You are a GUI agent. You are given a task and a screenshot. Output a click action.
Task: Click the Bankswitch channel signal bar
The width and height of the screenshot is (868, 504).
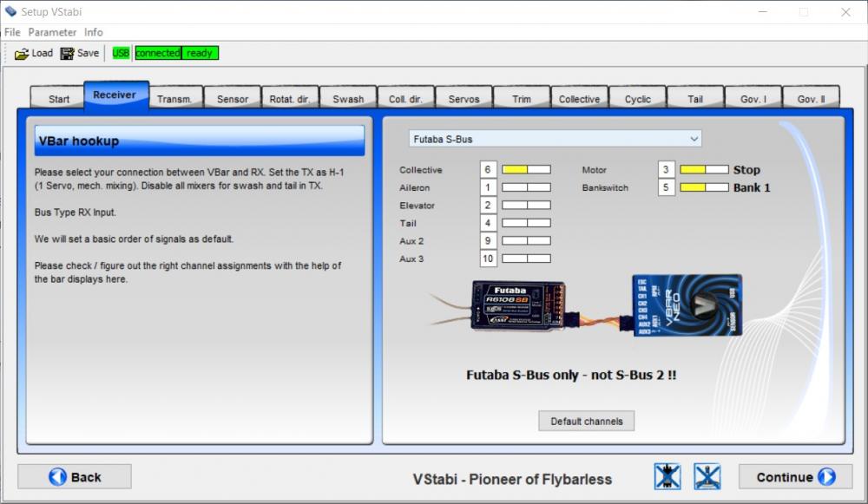point(704,187)
